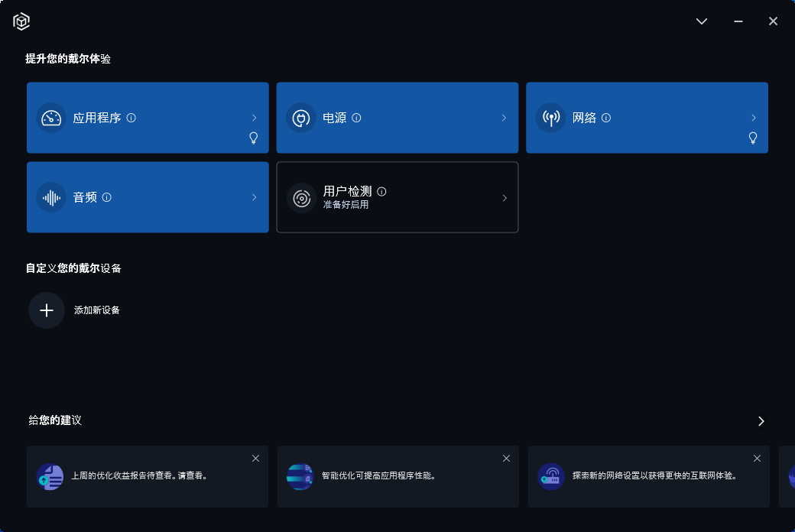Screen dimensions: 795x532
Task: Open the 电源 label
Action: point(335,118)
